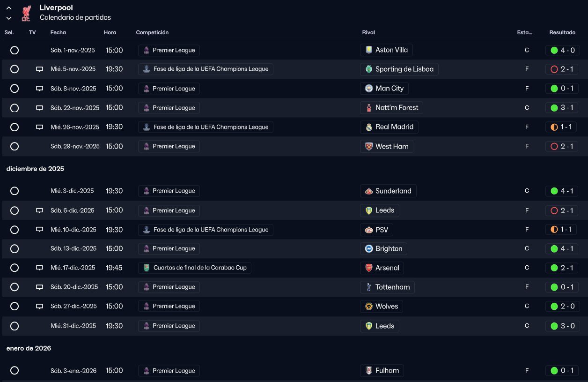Open Cuartos de final de la Carabao Cup
Screen dimensions: 588x382
(195, 268)
